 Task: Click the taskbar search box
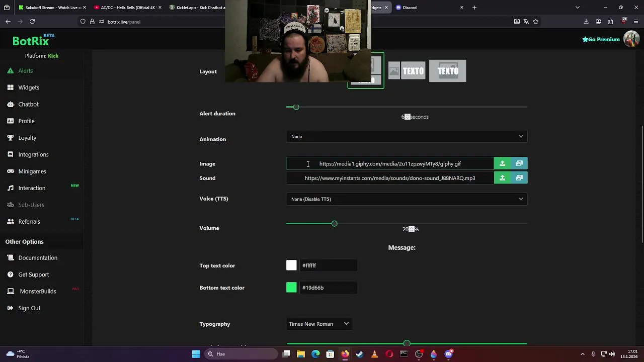[242, 354]
